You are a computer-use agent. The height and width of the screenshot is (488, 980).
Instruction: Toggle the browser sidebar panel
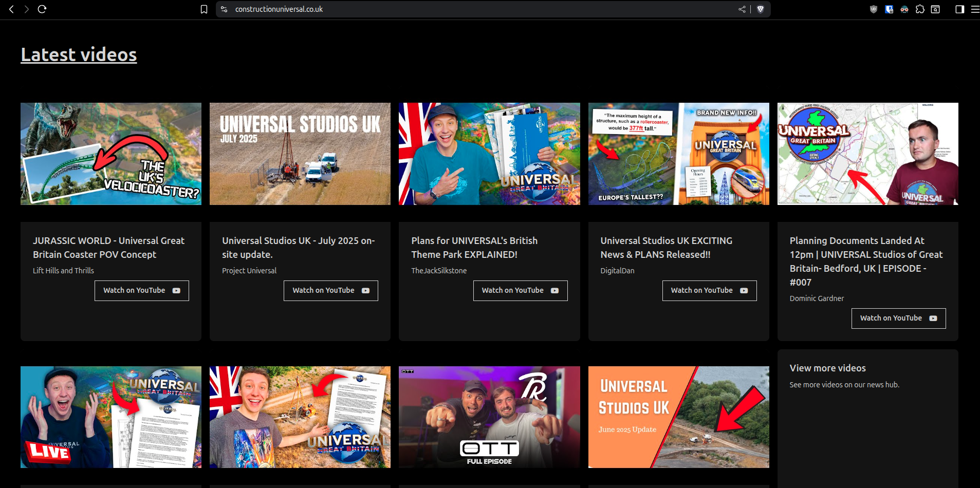959,9
